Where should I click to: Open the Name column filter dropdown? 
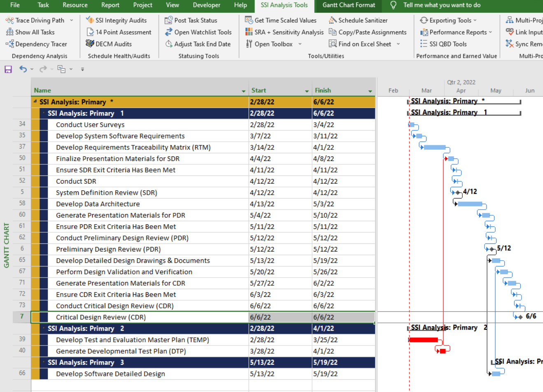click(243, 91)
